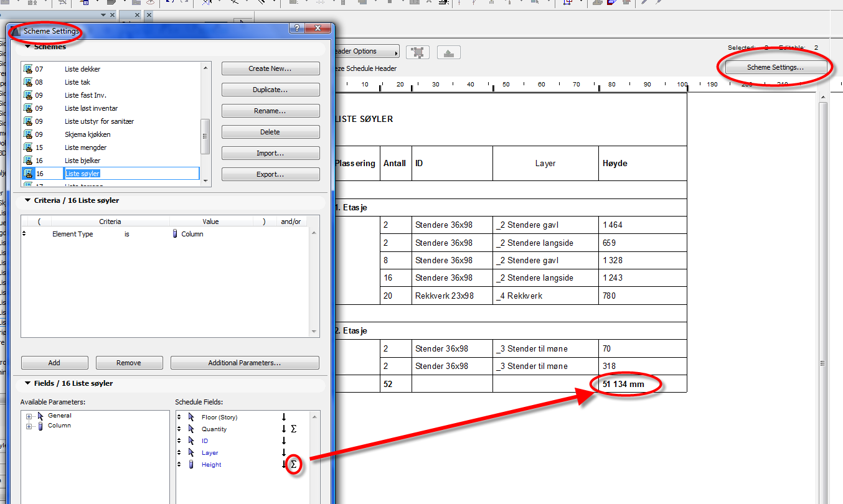Click the cylinder icon of Column parameters
The image size is (843, 504).
point(40,426)
